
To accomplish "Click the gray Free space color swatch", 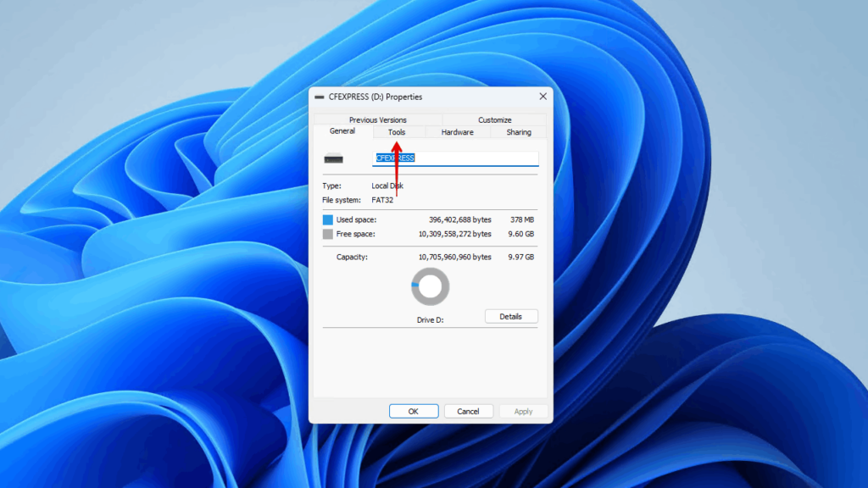I will point(328,234).
